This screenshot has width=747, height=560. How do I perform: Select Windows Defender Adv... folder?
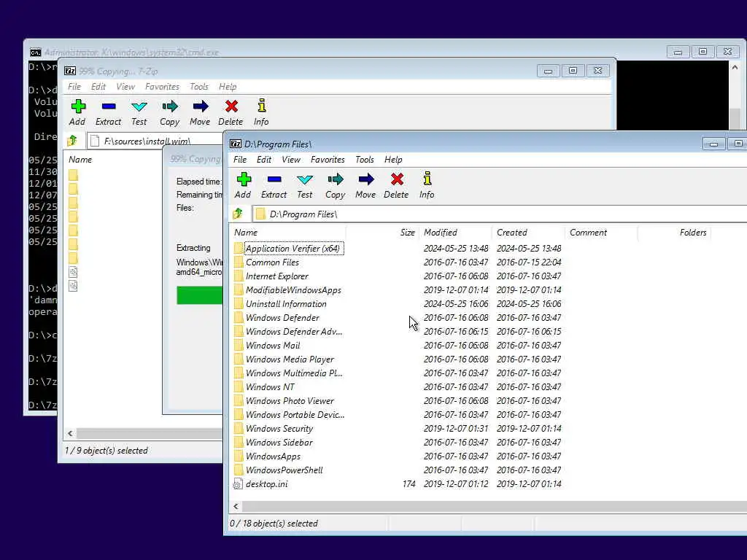coord(293,332)
